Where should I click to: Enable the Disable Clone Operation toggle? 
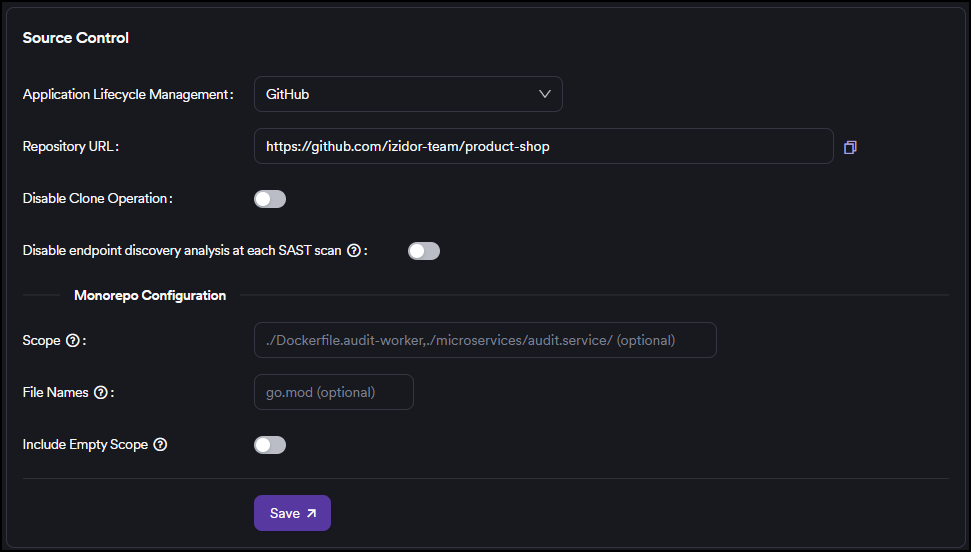(x=270, y=199)
